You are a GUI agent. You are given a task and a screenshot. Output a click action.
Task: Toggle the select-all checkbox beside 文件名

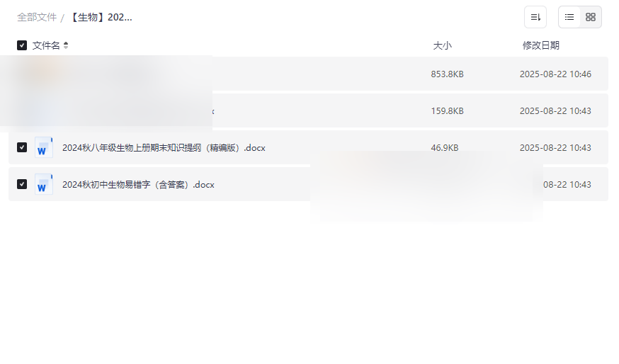coord(22,45)
